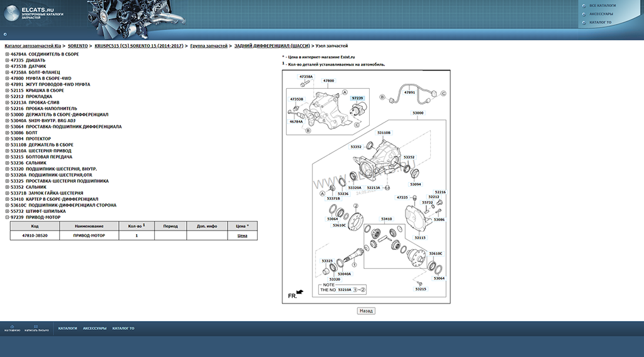Expand 47800 МУФТА В СБОРЕ-4WD entry
This screenshot has height=357, width=644.
[x=7, y=78]
